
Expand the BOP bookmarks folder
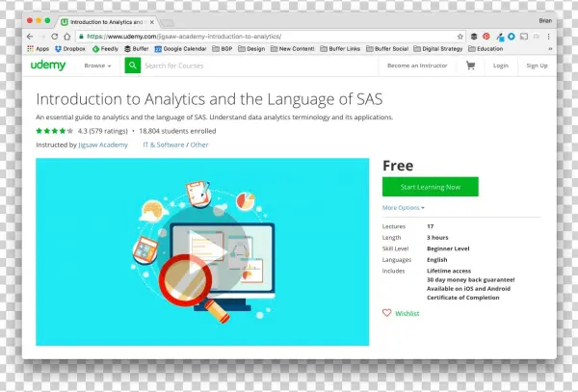click(222, 48)
